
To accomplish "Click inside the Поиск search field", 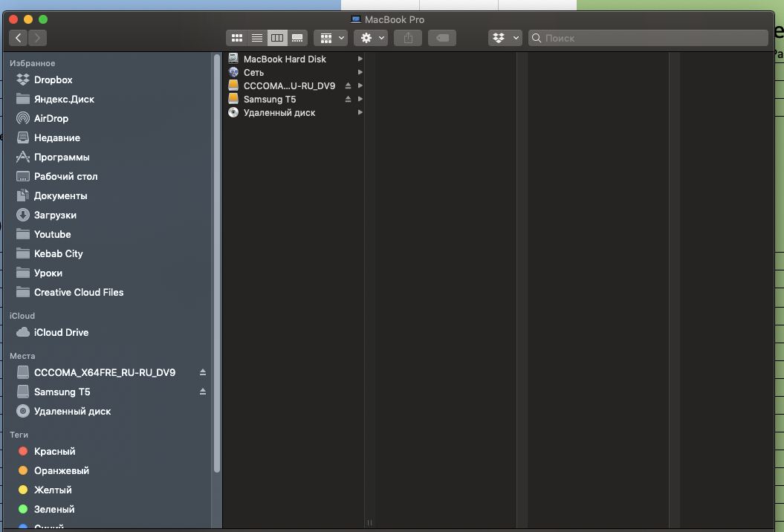I will (648, 38).
